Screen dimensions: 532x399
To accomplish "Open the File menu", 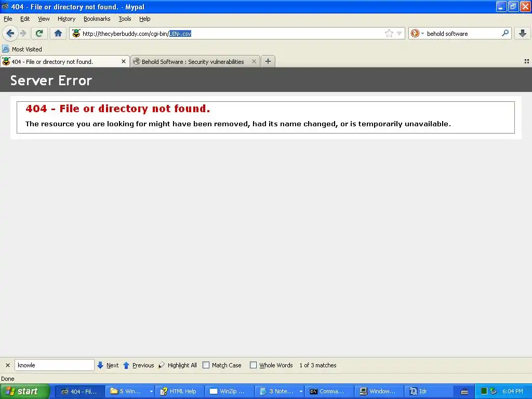I will coord(8,19).
